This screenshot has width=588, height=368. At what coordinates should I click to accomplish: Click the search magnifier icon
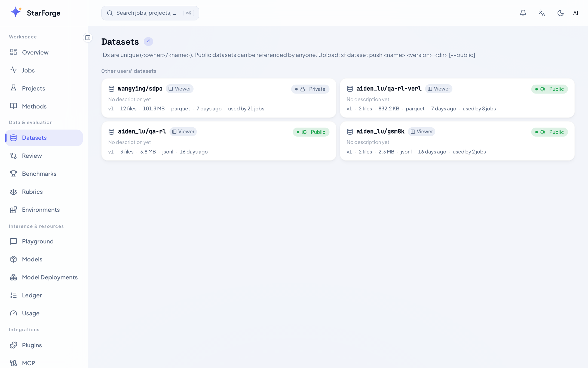click(x=110, y=13)
